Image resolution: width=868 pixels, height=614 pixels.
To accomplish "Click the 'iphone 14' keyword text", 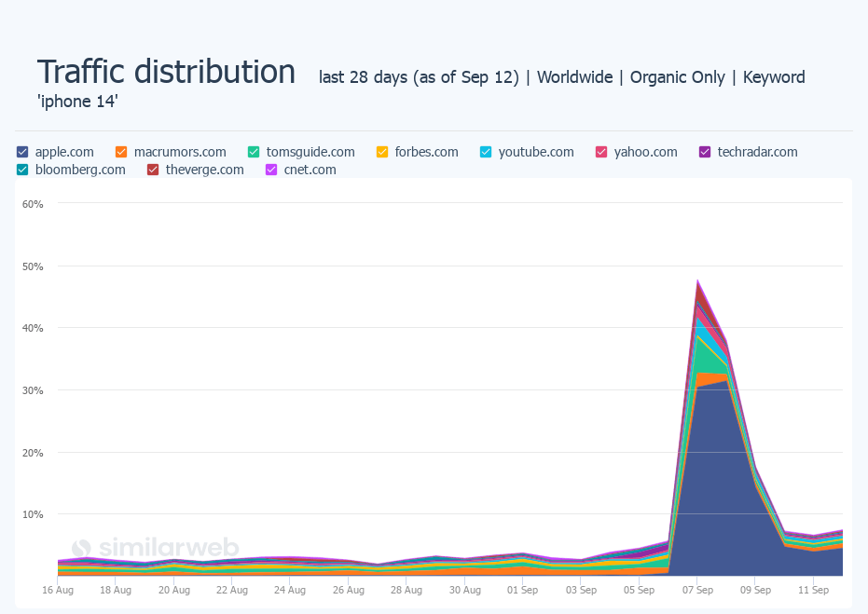I will click(77, 102).
